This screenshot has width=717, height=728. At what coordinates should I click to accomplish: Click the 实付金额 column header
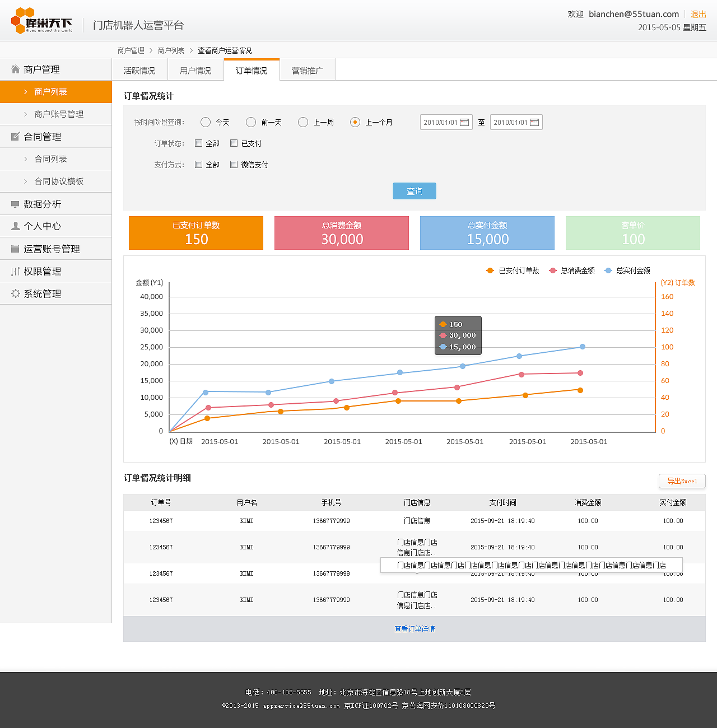coord(673,502)
